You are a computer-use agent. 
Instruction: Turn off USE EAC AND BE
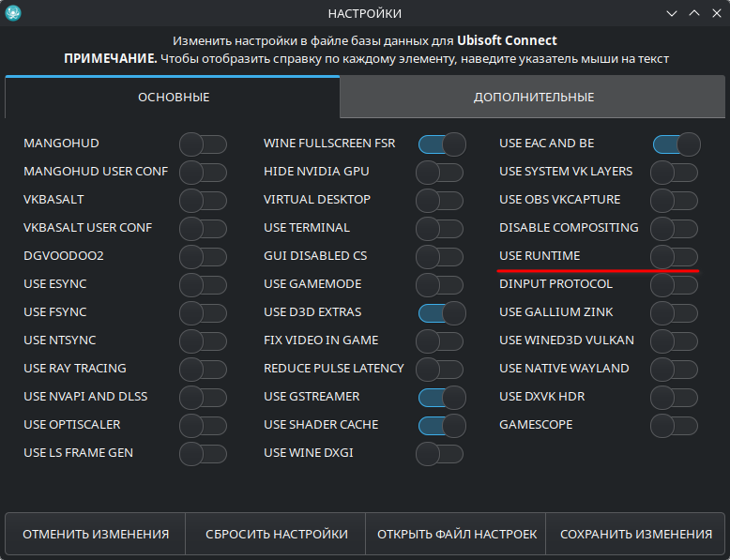pos(676,144)
